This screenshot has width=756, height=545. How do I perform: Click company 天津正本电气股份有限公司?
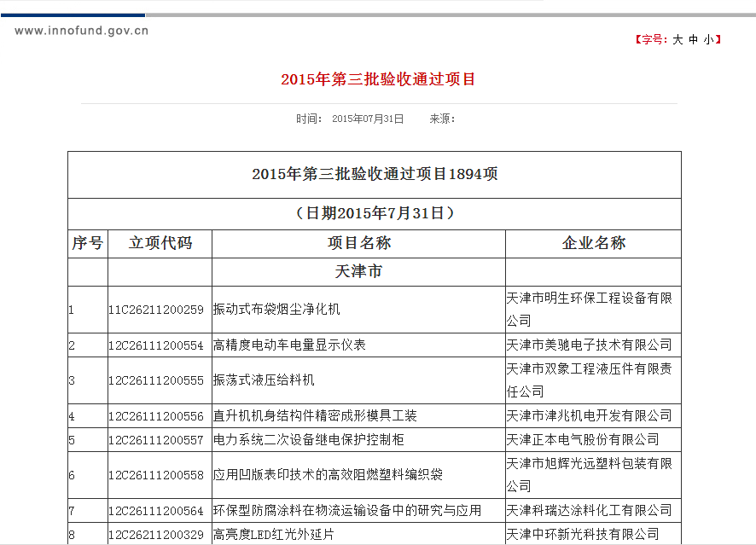pyautogui.click(x=583, y=440)
